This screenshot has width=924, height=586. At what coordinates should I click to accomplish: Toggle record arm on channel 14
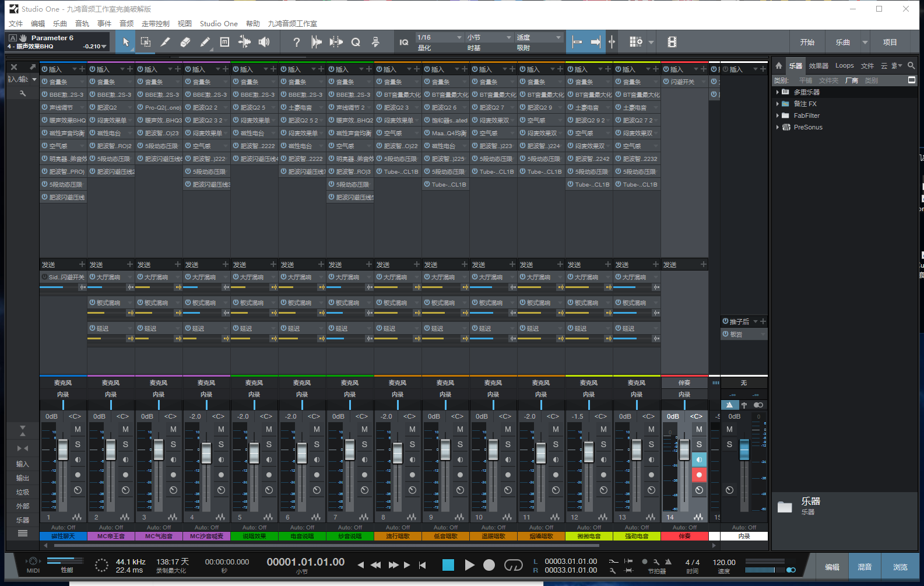tap(699, 475)
